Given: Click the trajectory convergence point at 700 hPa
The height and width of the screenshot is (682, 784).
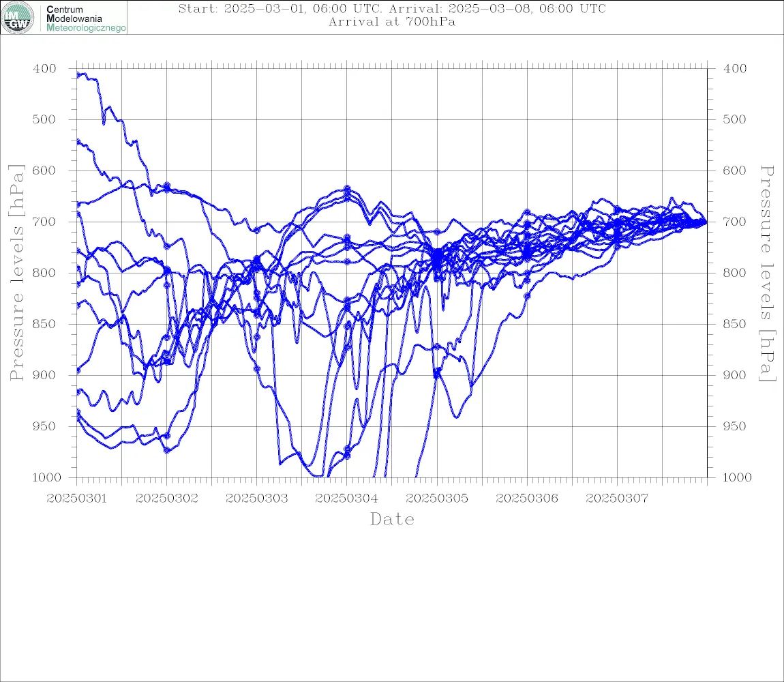Looking at the screenshot, I should (705, 222).
